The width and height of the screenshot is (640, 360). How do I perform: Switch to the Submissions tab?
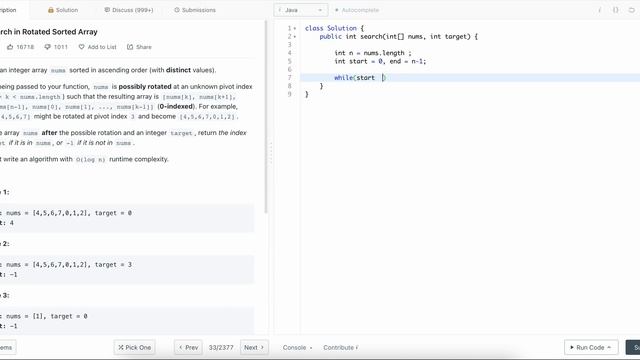195,10
